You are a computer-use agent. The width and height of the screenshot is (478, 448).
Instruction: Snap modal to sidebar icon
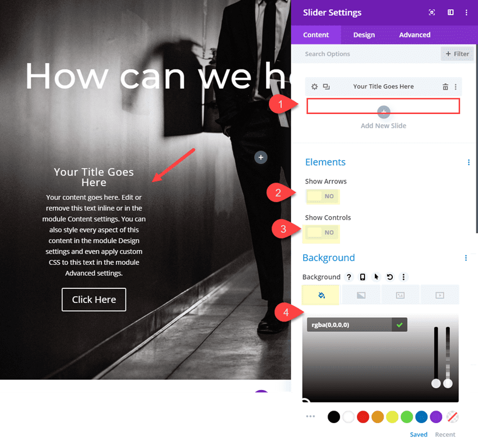450,12
